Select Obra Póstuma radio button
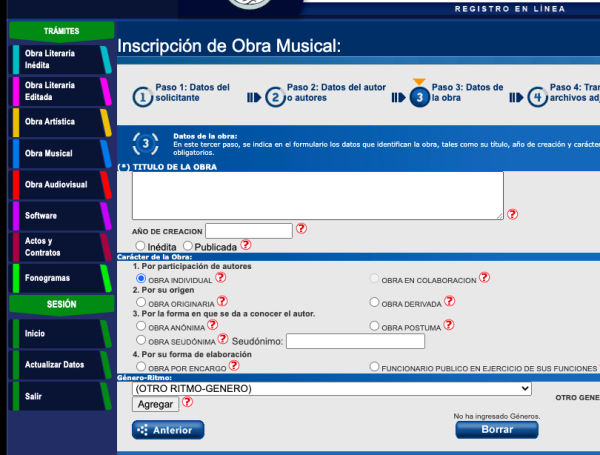 [x=374, y=326]
